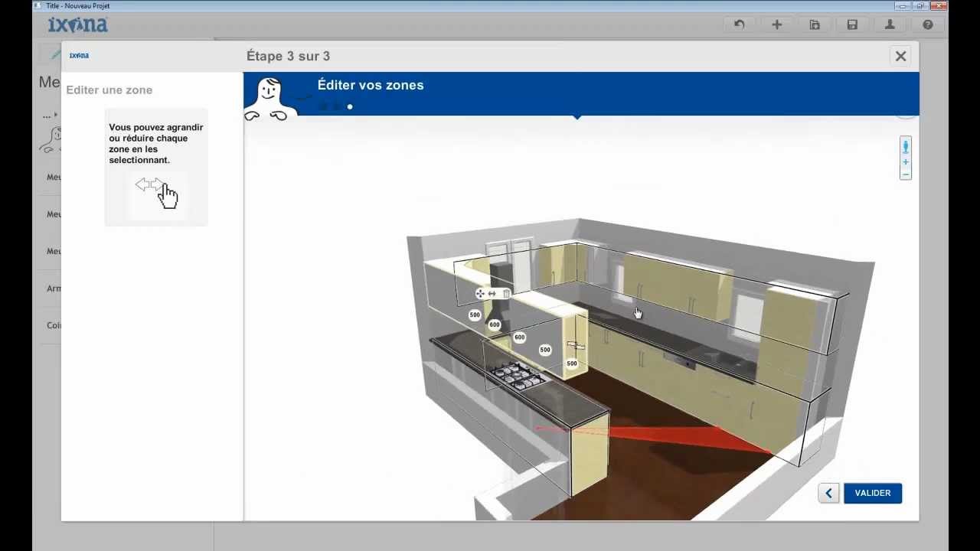Zoom in with the plus control

click(906, 162)
